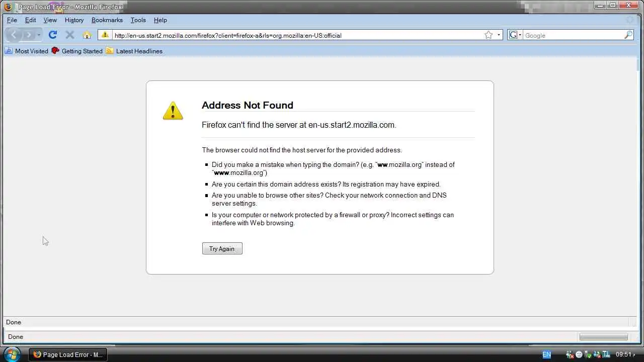644x362 pixels.
Task: Go back with the Back arrow button
Action: tap(14, 35)
